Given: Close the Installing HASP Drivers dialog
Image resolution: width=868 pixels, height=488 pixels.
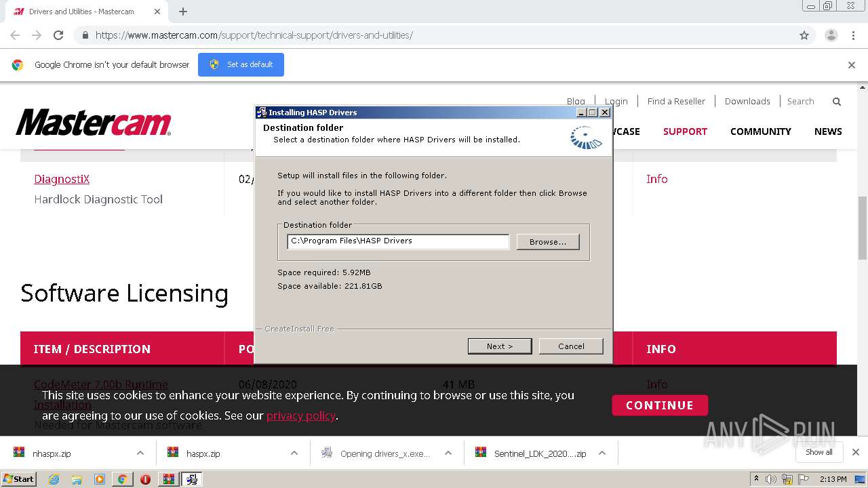Looking at the screenshot, I should point(605,113).
